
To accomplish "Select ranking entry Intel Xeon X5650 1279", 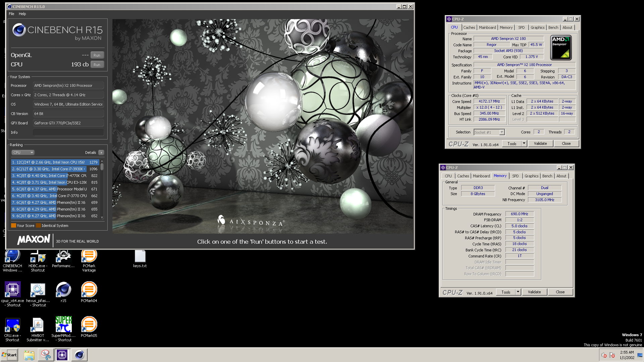I will [x=55, y=162].
